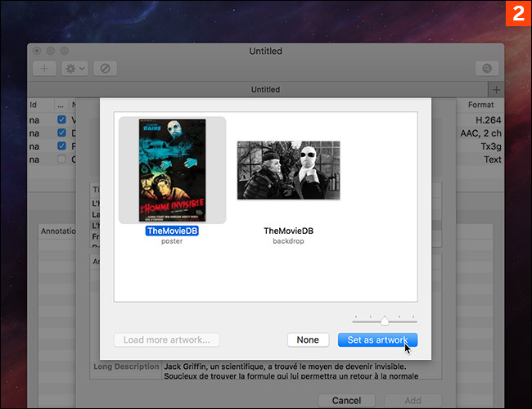Toggle the first track checkbox

pos(63,119)
